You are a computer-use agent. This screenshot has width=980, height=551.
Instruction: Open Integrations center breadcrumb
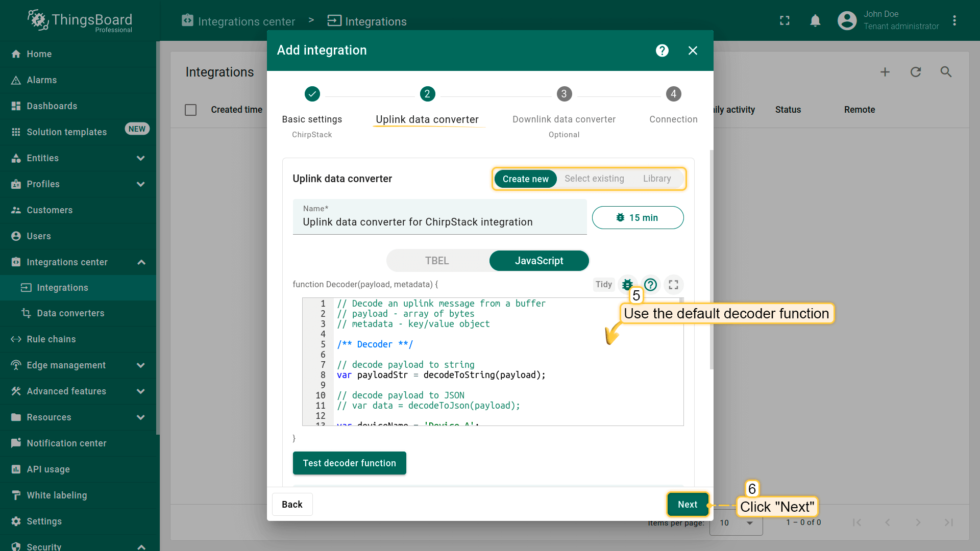238,21
